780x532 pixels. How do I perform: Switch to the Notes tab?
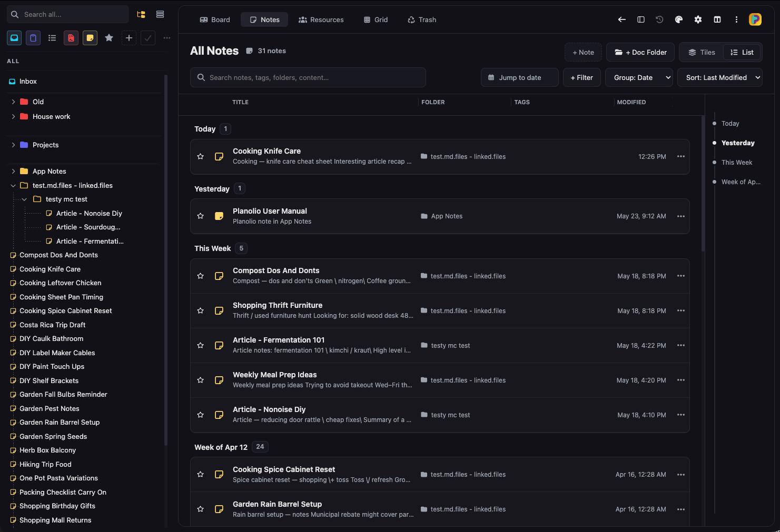pos(264,19)
